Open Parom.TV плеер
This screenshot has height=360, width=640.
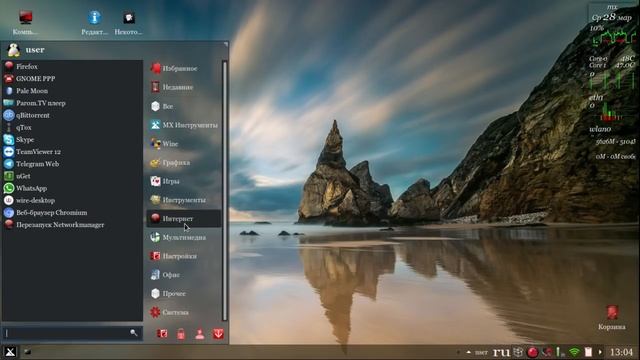72,103
